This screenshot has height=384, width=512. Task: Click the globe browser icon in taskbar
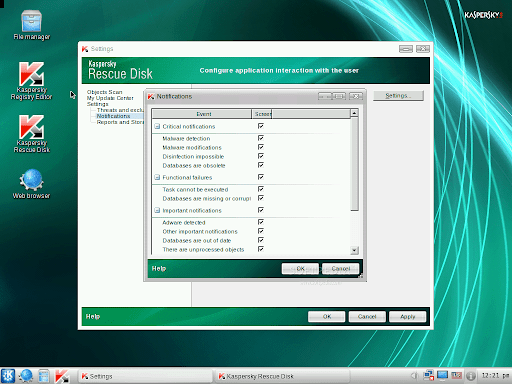point(26,376)
